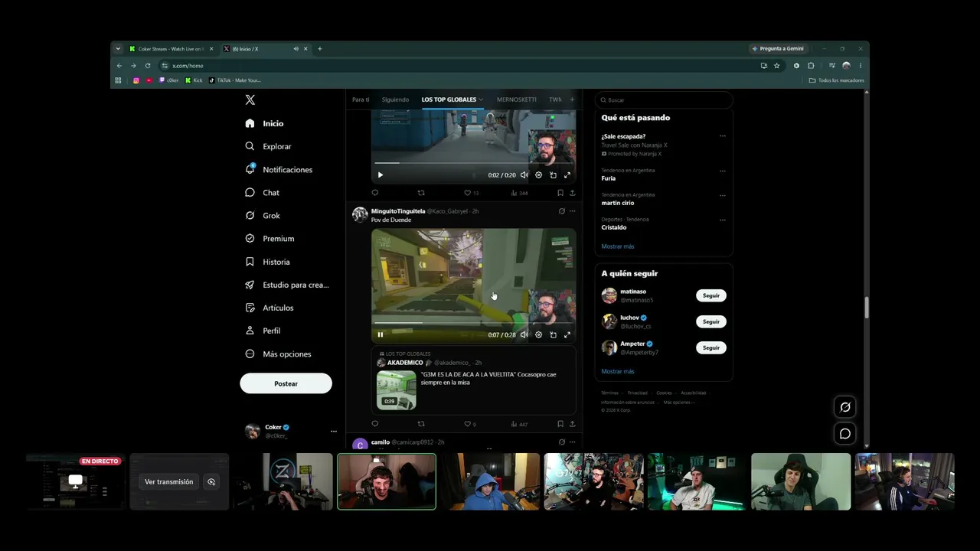This screenshot has width=980, height=551.
Task: Click Mostrar más under Qué está pasando
Action: point(618,246)
